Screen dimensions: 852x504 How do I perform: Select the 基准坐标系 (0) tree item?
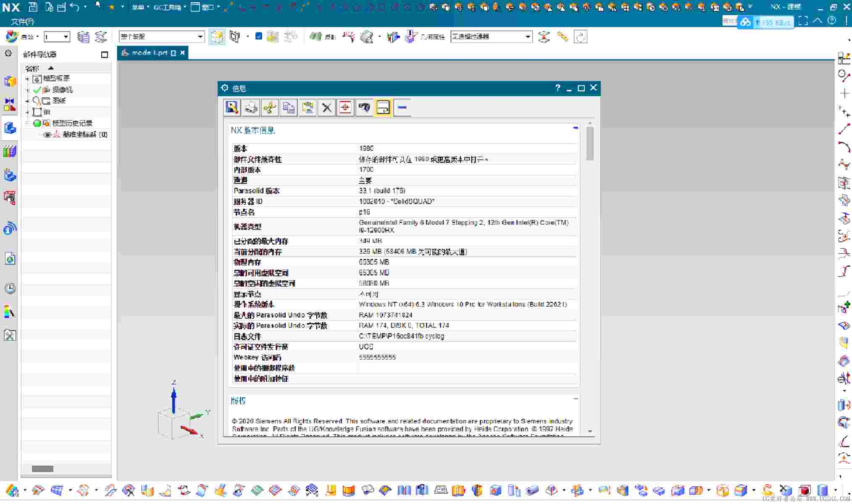[85, 135]
